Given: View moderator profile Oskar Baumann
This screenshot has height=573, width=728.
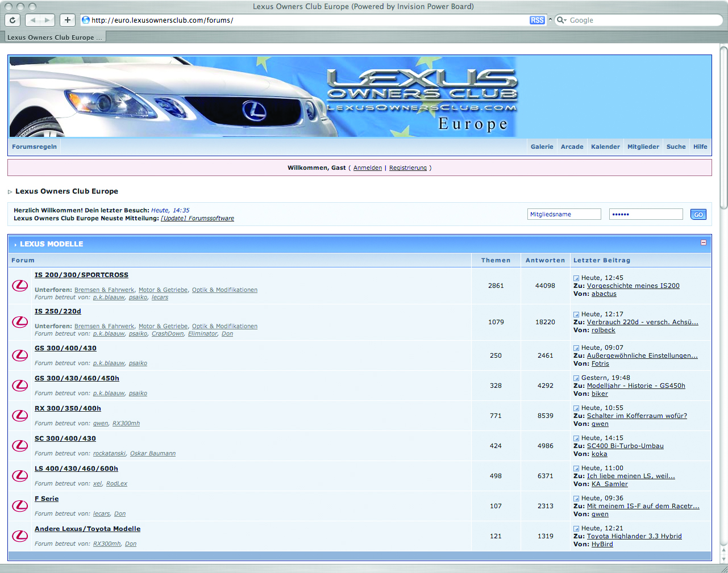Looking at the screenshot, I should pyautogui.click(x=153, y=454).
